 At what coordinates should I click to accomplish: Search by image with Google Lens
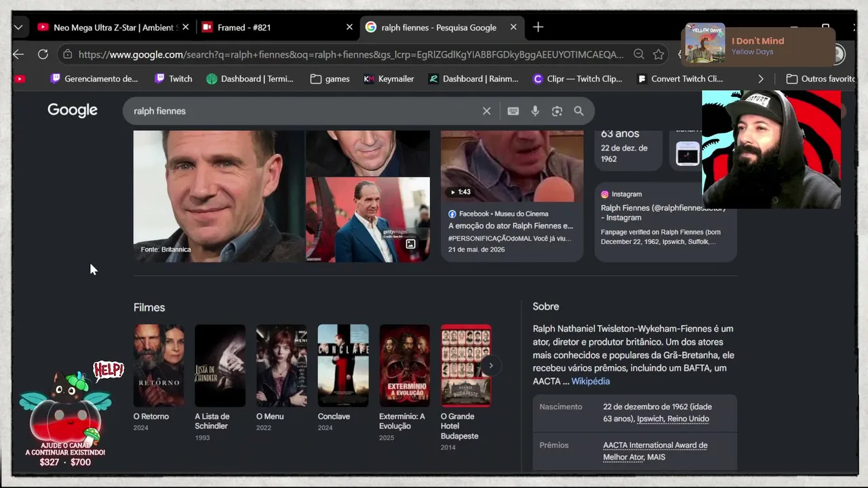[x=557, y=111]
